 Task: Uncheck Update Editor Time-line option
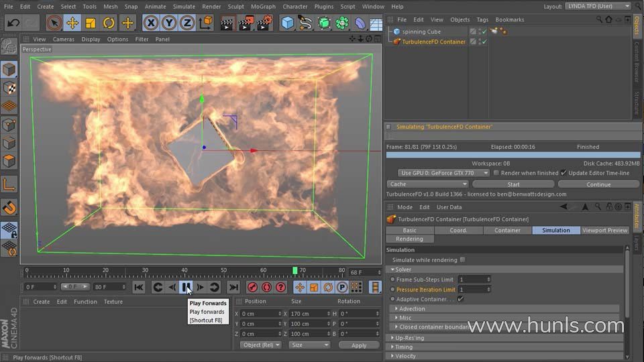coord(563,173)
